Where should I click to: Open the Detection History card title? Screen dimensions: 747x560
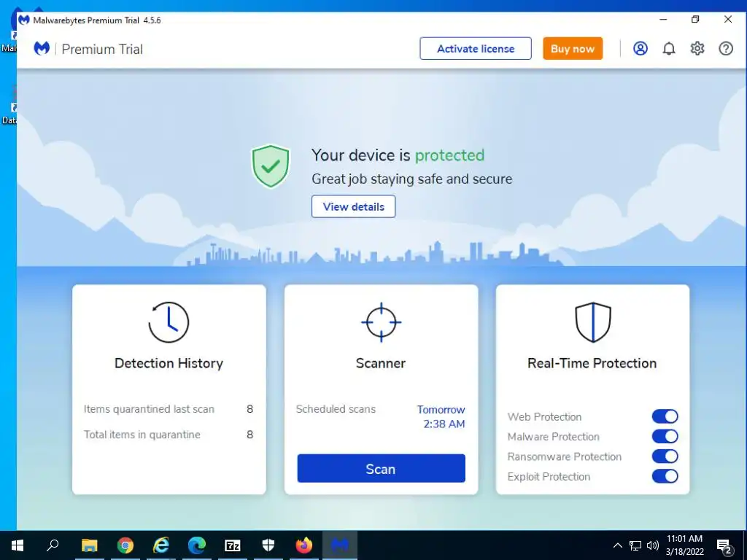[169, 363]
